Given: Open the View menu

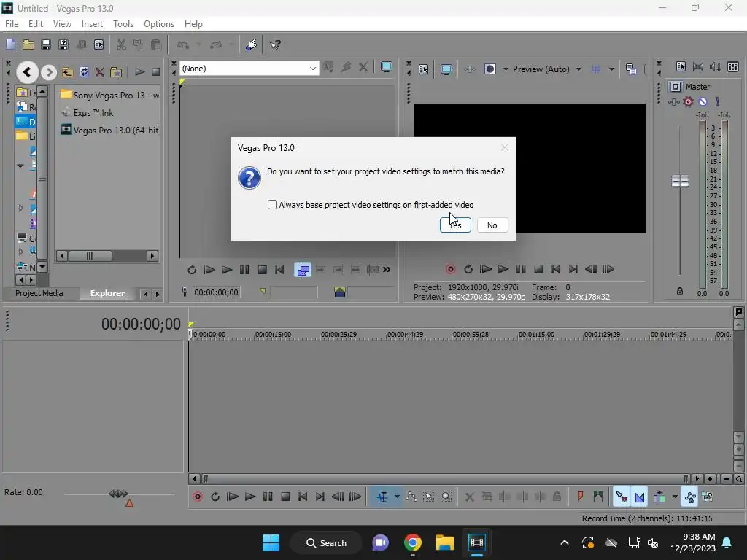Looking at the screenshot, I should [62, 24].
